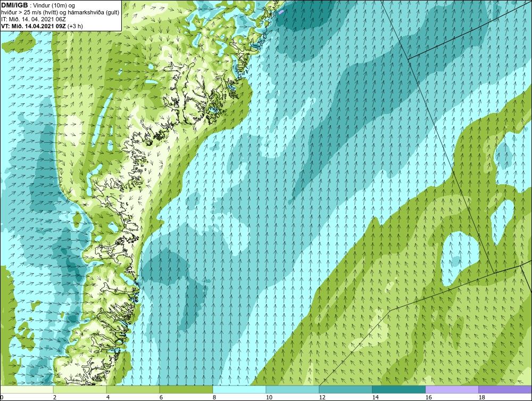Click the legend scale label "14"

[375, 397]
